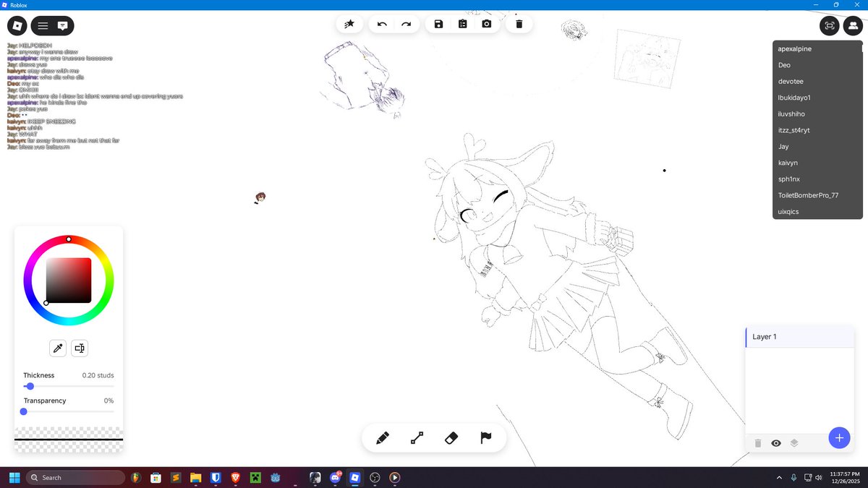Toggle the player list icon
The image size is (868, 488).
click(853, 26)
